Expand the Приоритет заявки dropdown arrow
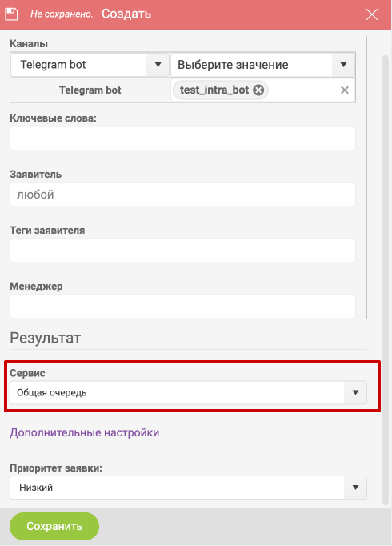Screen dimensions: 392x546 tap(355, 488)
